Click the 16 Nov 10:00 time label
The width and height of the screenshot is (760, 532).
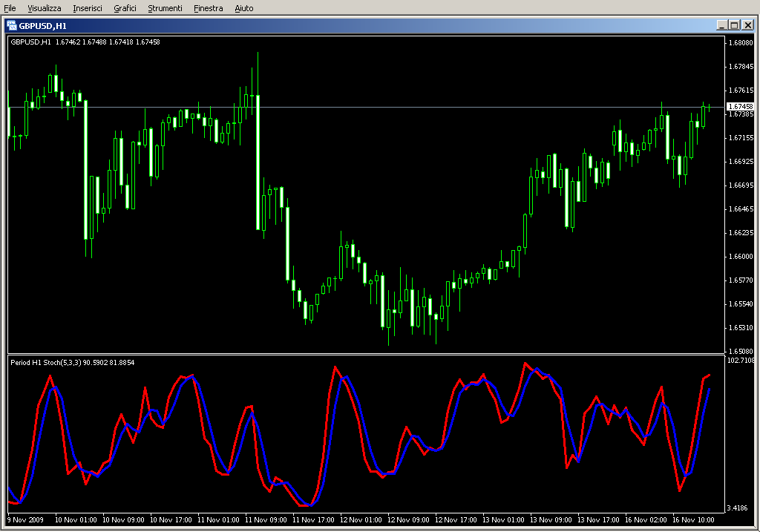click(x=693, y=520)
